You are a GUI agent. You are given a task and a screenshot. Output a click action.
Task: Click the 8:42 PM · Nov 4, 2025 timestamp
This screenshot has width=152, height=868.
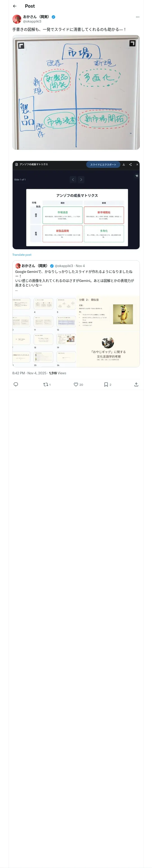point(29,373)
